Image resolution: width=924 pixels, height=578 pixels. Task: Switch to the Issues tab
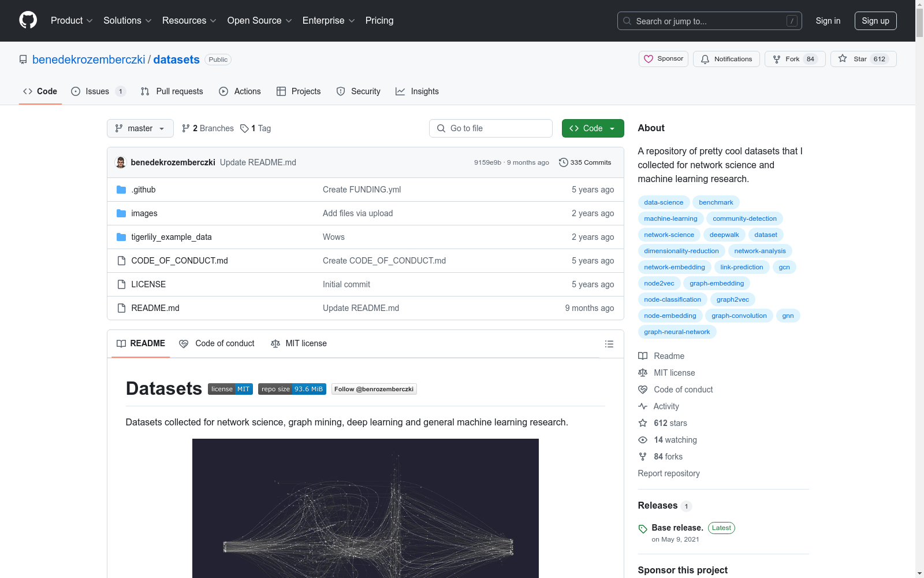[x=98, y=91]
